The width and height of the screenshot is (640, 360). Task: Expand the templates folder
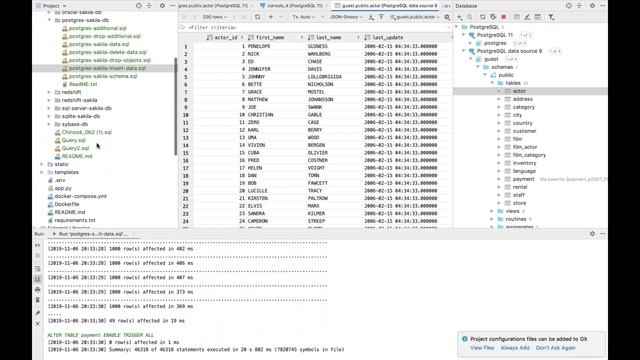[x=42, y=172]
